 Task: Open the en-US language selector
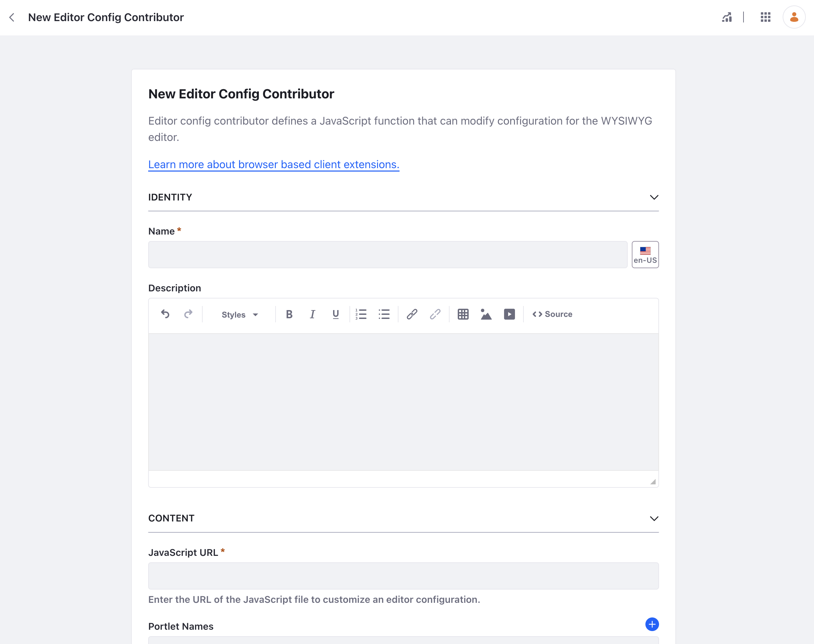(x=645, y=255)
